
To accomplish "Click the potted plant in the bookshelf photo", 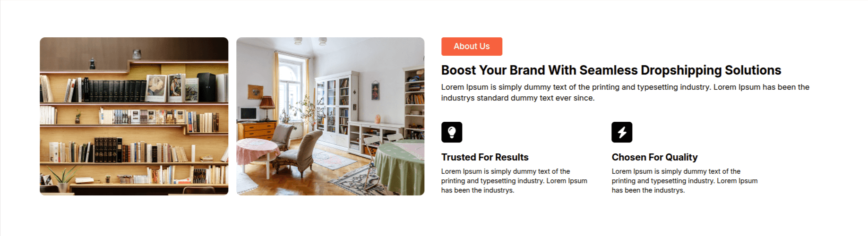I will (x=62, y=178).
